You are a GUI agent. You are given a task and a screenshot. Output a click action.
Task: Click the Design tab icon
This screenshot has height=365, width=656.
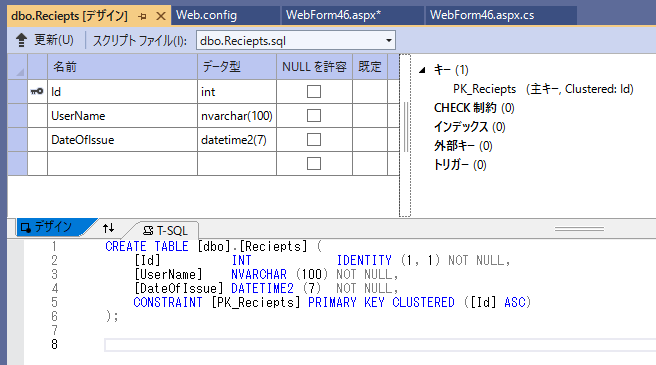click(26, 227)
